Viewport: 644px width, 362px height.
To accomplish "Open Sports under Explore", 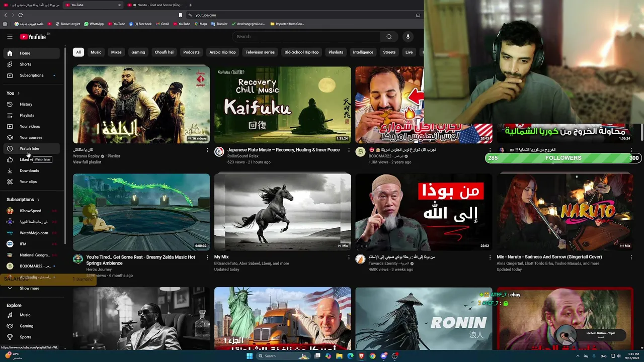I will point(33,337).
